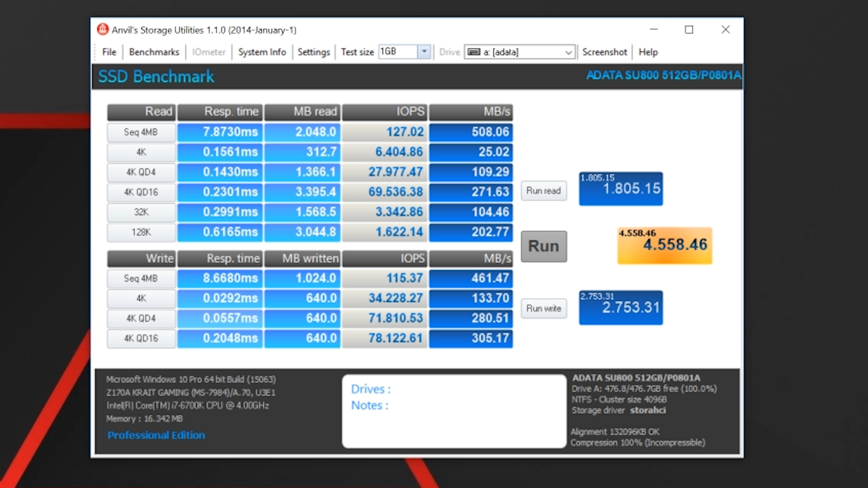Open the File menu

(109, 52)
